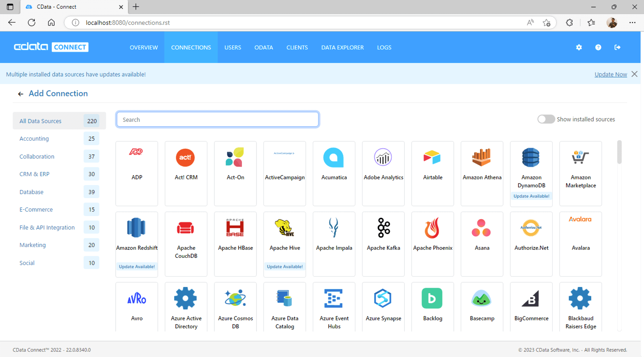Viewport: 644px width, 357px height.
Task: Click the Update Now link
Action: 611,74
